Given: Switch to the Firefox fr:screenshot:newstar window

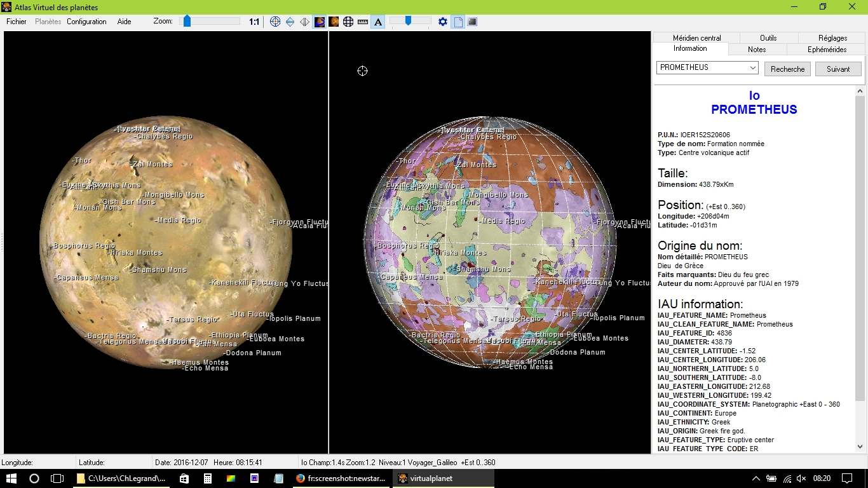Looking at the screenshot, I should pos(341,478).
